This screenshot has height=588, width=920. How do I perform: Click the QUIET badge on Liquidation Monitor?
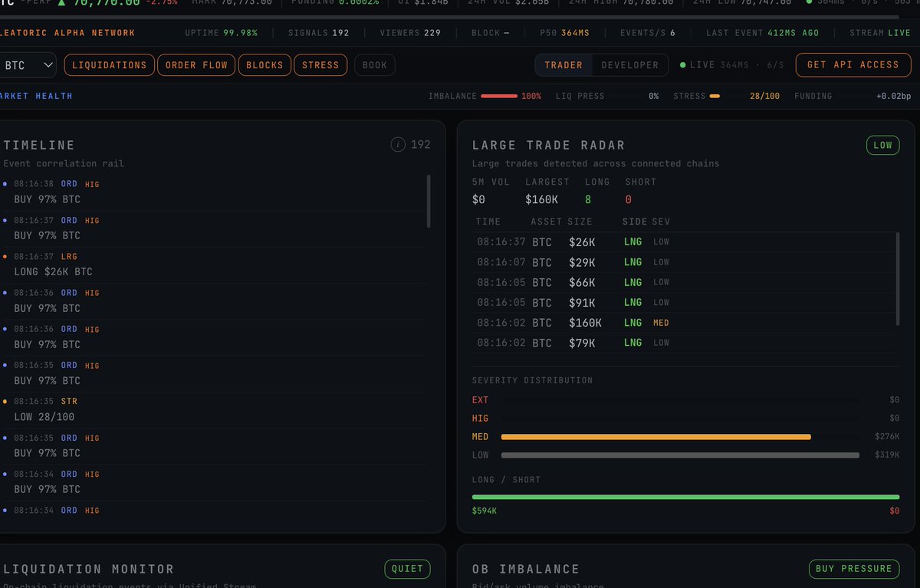pos(407,569)
